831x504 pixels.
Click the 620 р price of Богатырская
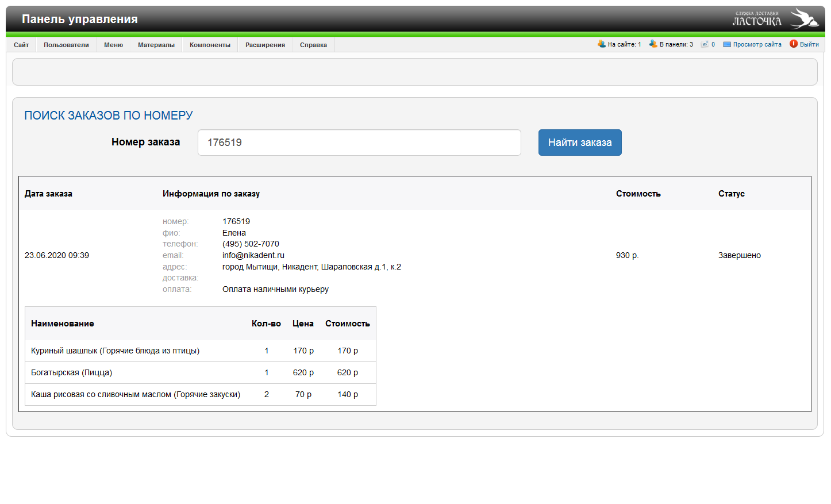pos(303,372)
